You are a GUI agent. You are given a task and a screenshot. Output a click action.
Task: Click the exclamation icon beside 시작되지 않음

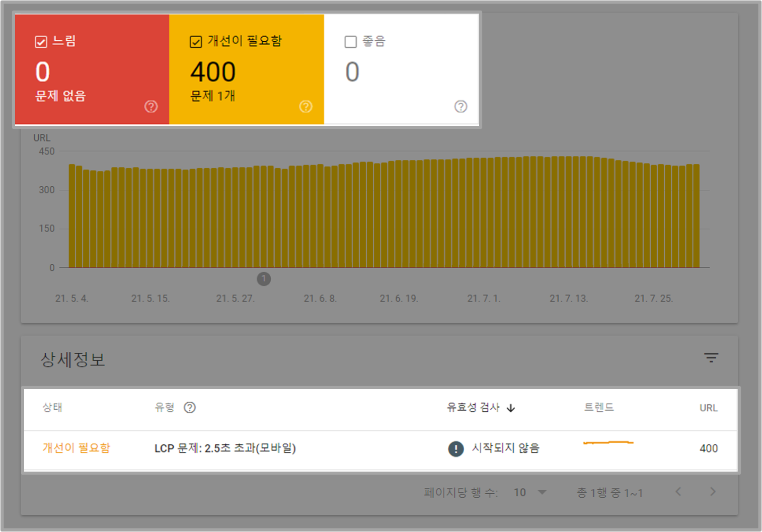click(455, 448)
